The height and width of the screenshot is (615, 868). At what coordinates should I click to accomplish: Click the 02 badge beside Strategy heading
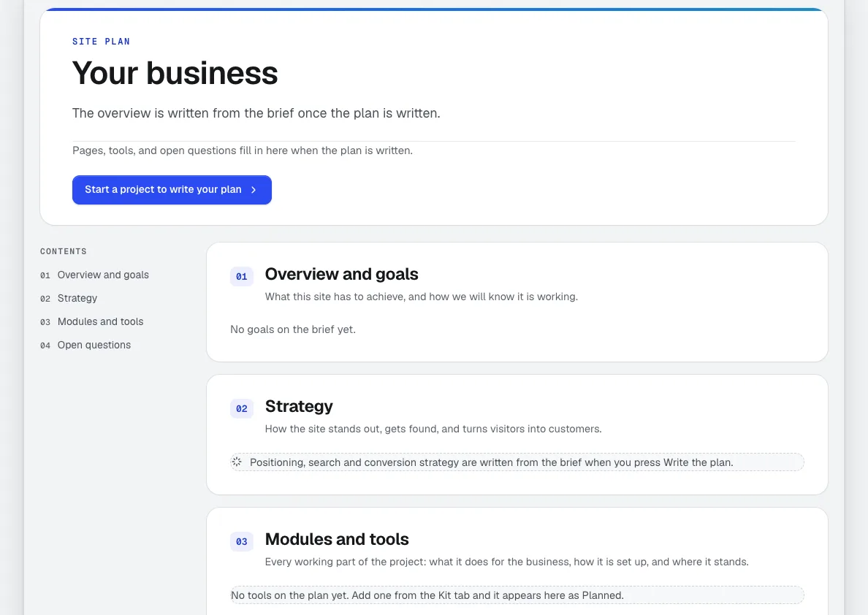[242, 408]
